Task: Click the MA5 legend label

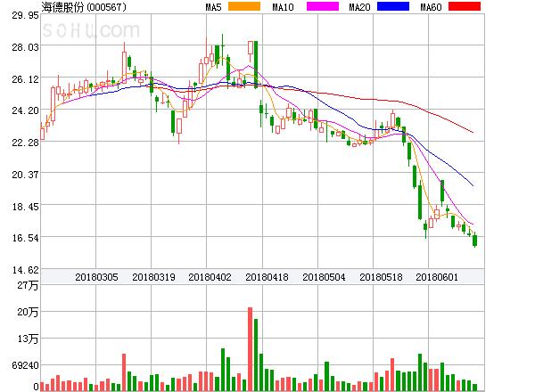Action: pos(213,7)
